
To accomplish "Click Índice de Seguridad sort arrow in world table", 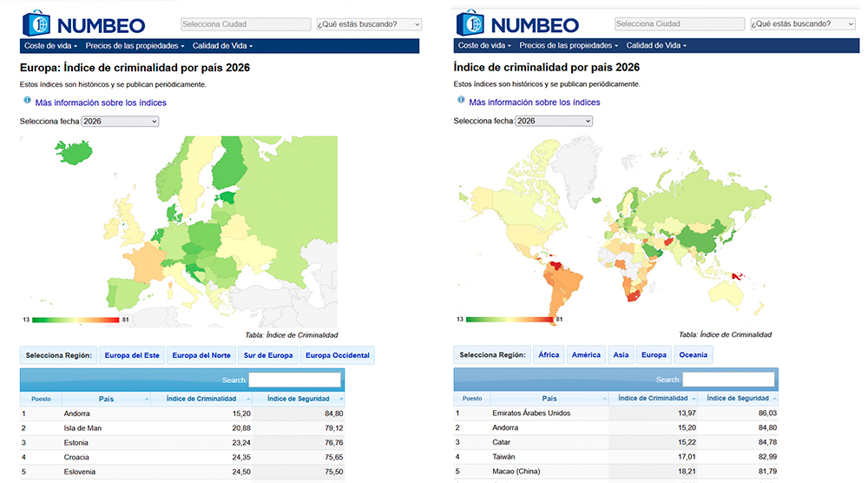I will pyautogui.click(x=773, y=399).
